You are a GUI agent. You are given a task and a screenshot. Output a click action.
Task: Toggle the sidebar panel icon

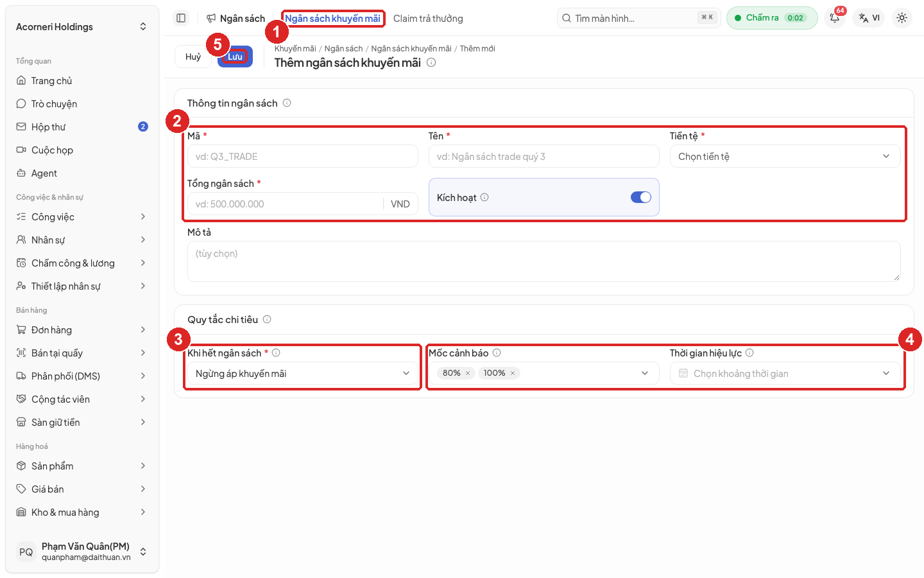click(x=181, y=18)
